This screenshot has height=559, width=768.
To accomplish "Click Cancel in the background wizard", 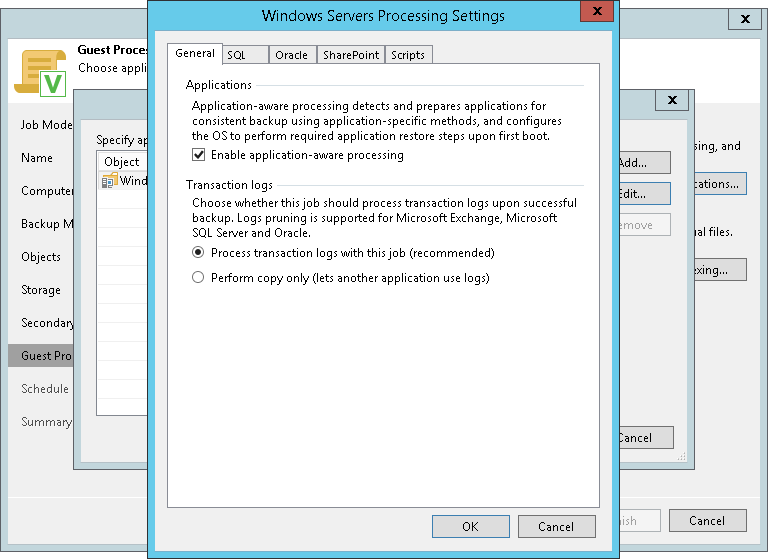I will pos(708,520).
